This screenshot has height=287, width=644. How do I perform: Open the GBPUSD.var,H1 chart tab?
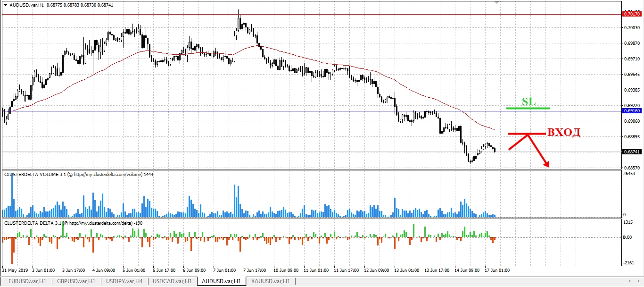(x=75, y=281)
